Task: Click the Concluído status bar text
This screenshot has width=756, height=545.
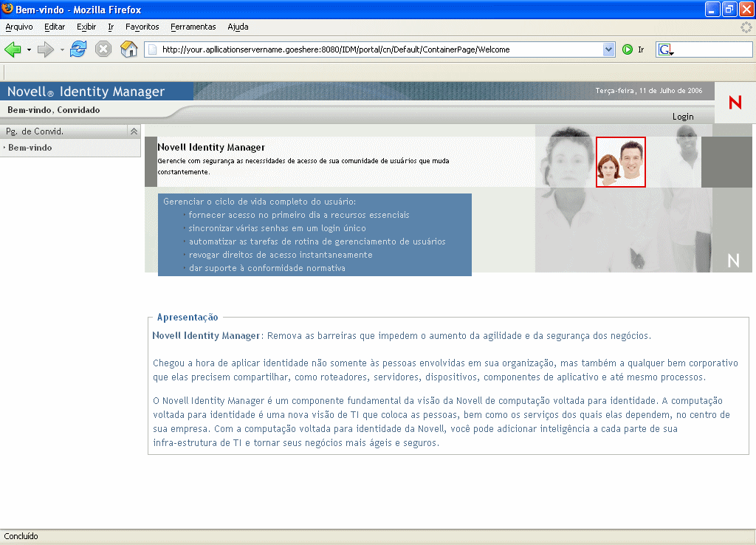Action: coord(21,536)
